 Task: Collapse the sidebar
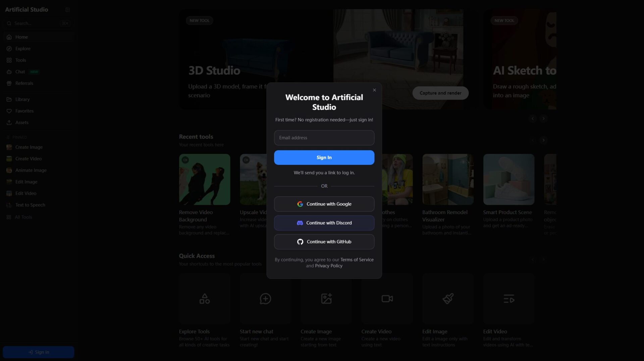pos(67,10)
